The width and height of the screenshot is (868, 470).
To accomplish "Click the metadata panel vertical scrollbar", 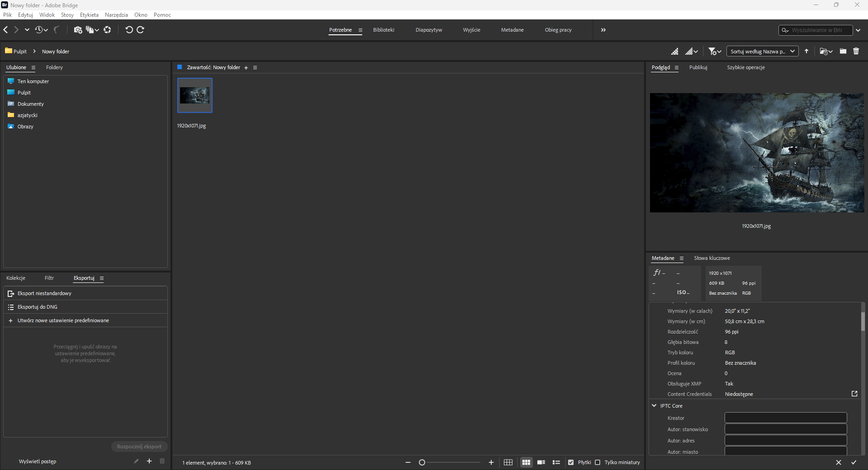I will click(x=863, y=321).
